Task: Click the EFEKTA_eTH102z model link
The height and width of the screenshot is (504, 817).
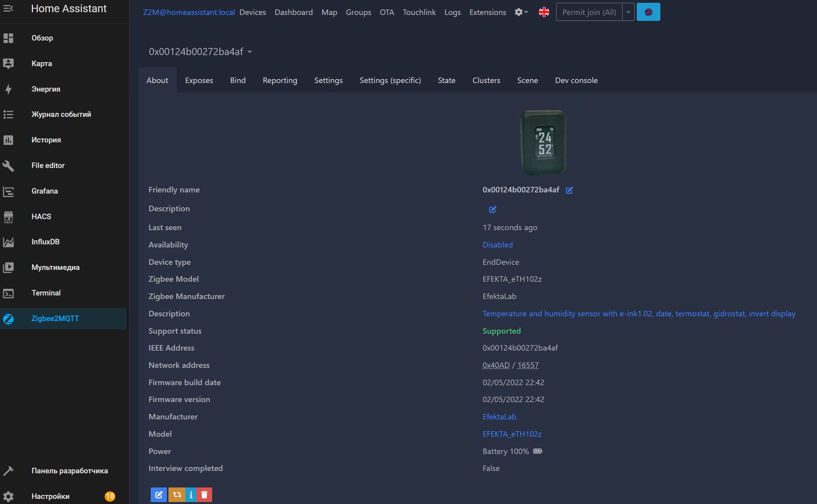Action: pos(512,434)
